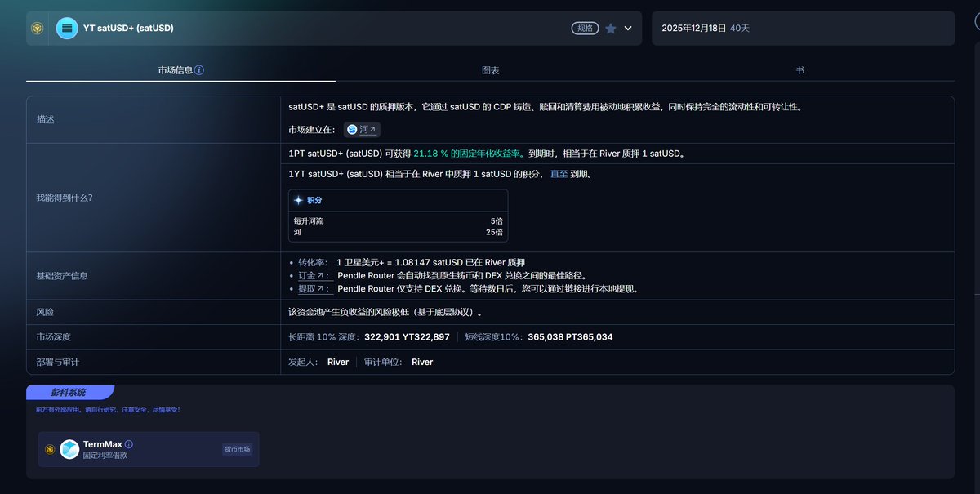Click the sparkle icon beside 积分
Viewport: 980px width, 494px height.
click(x=299, y=200)
